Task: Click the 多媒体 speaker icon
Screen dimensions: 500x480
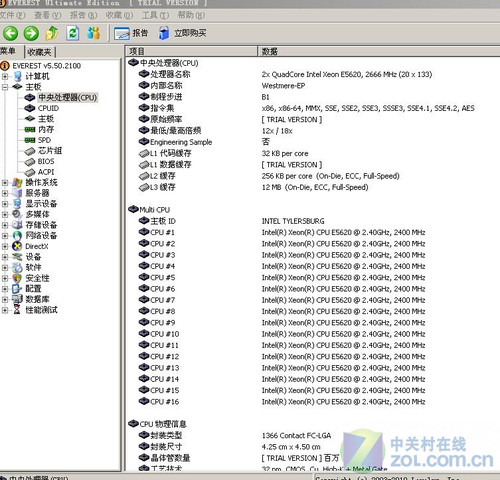Action: coord(17,214)
